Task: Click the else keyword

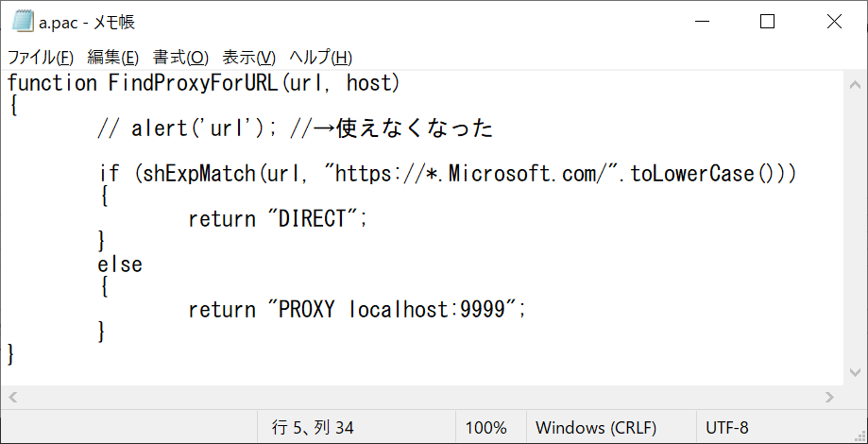Action: [x=120, y=265]
